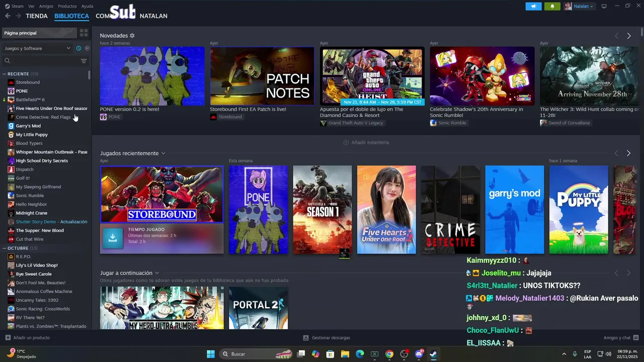Switch to the TIENDA tab
This screenshot has width=644, height=362.
(x=37, y=16)
